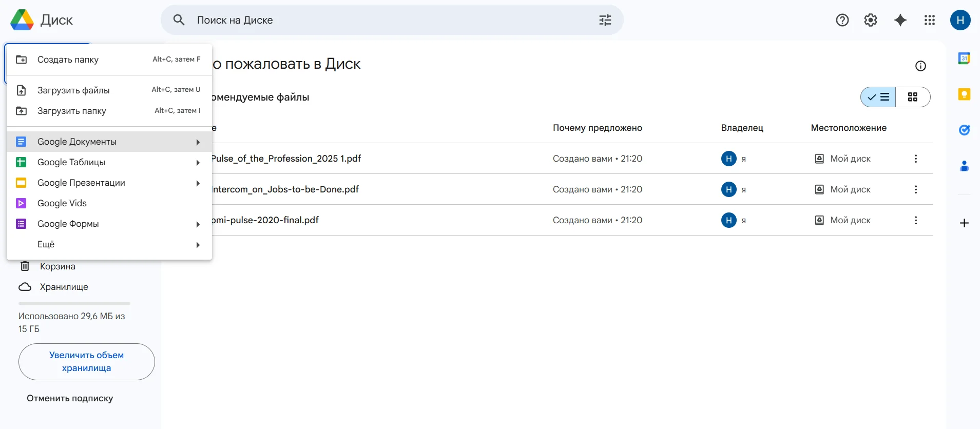Open more actions for pmi-pulse-2020-final.pdf

click(x=915, y=220)
